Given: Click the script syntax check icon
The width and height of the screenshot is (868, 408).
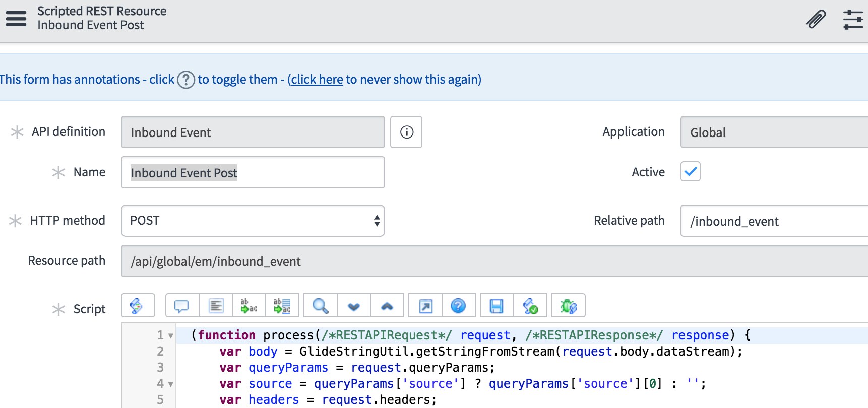Looking at the screenshot, I should click(x=530, y=306).
